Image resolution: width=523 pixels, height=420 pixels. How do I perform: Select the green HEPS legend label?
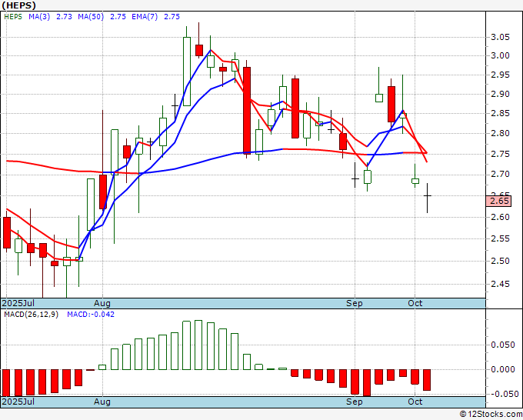13,17
